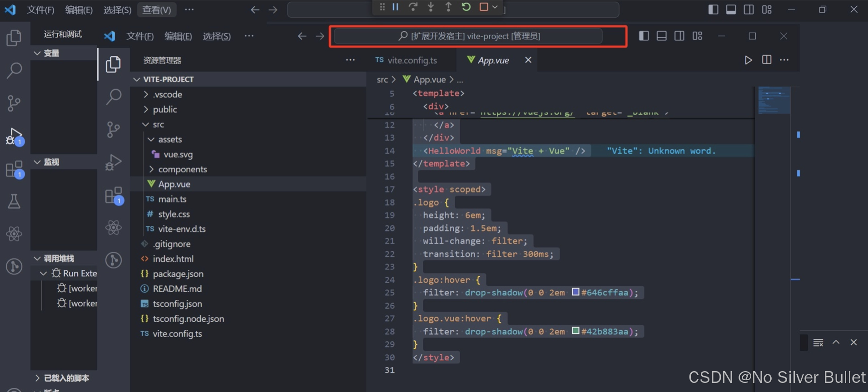Image resolution: width=868 pixels, height=392 pixels.
Task: Open React atom icon in inner activity bar
Action: tap(114, 227)
